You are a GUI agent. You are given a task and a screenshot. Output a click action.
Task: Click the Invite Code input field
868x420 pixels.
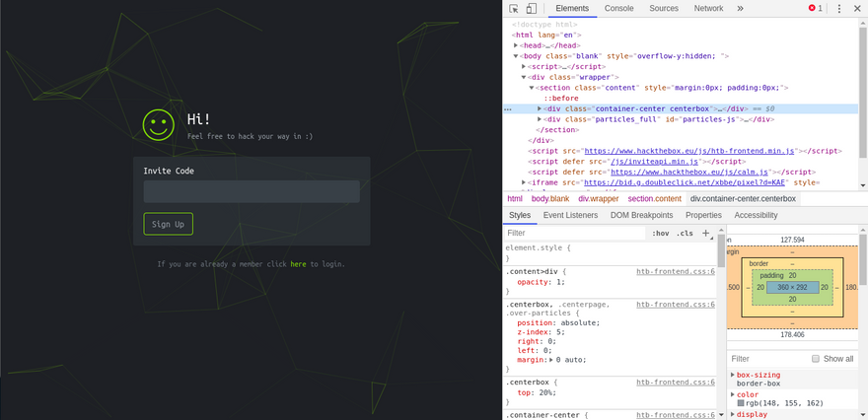(x=252, y=191)
